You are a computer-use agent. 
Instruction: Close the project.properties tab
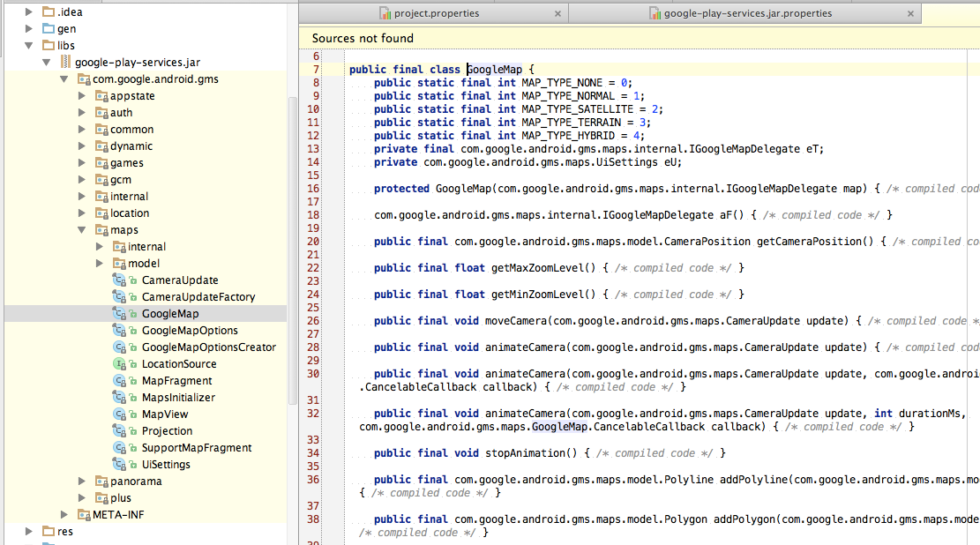(557, 13)
